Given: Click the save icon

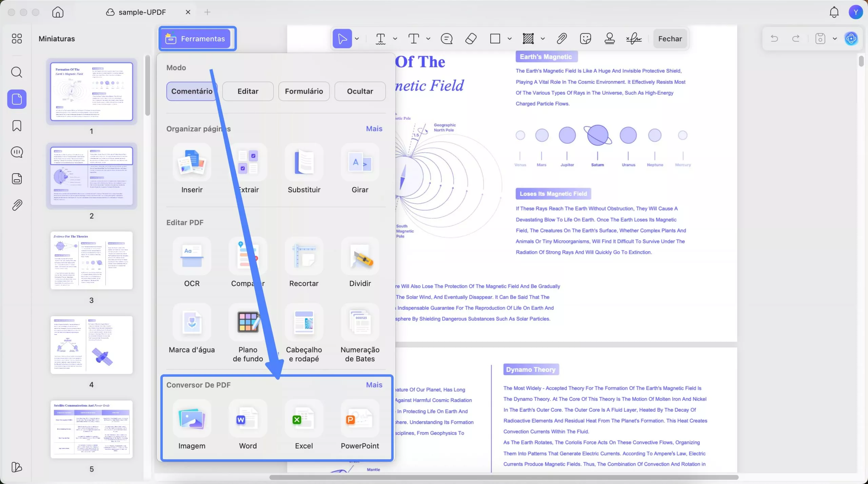Looking at the screenshot, I should click(x=820, y=39).
